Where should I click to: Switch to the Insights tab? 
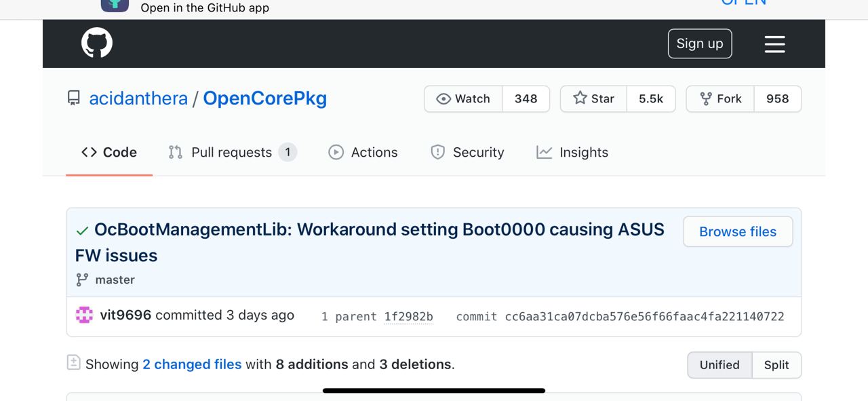(x=572, y=153)
